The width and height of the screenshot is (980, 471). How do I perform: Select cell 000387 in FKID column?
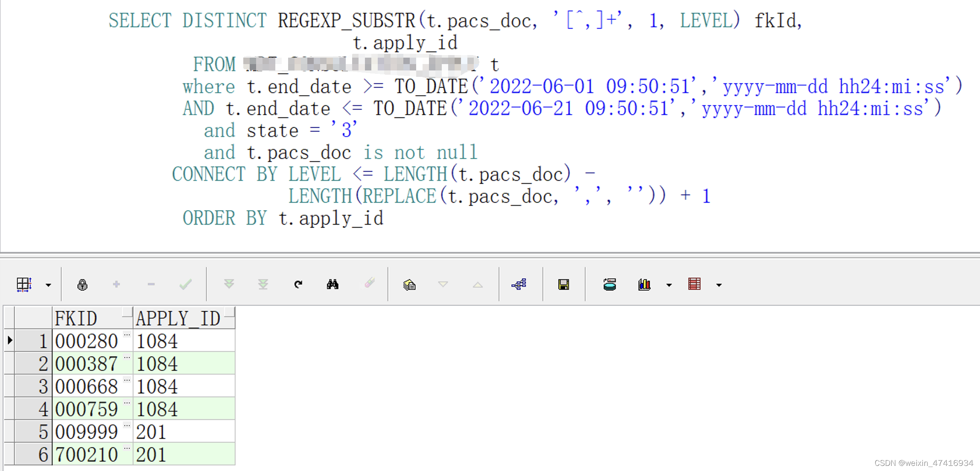point(87,364)
